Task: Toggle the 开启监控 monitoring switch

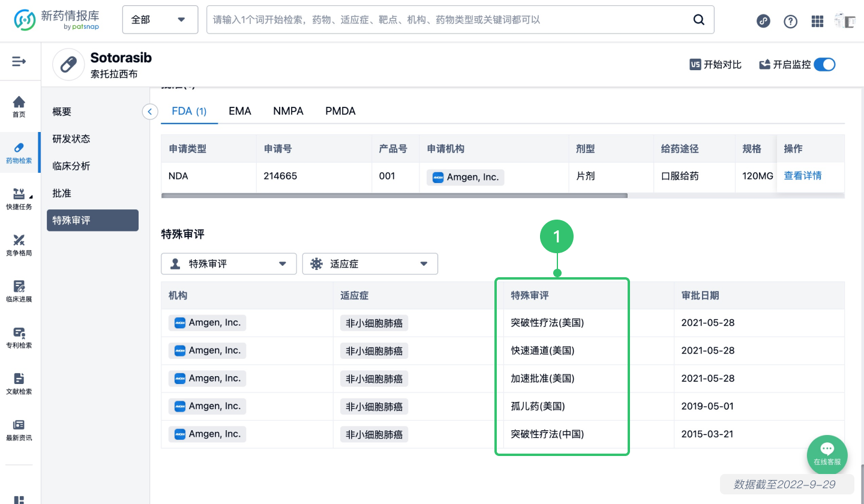Action: [x=824, y=64]
